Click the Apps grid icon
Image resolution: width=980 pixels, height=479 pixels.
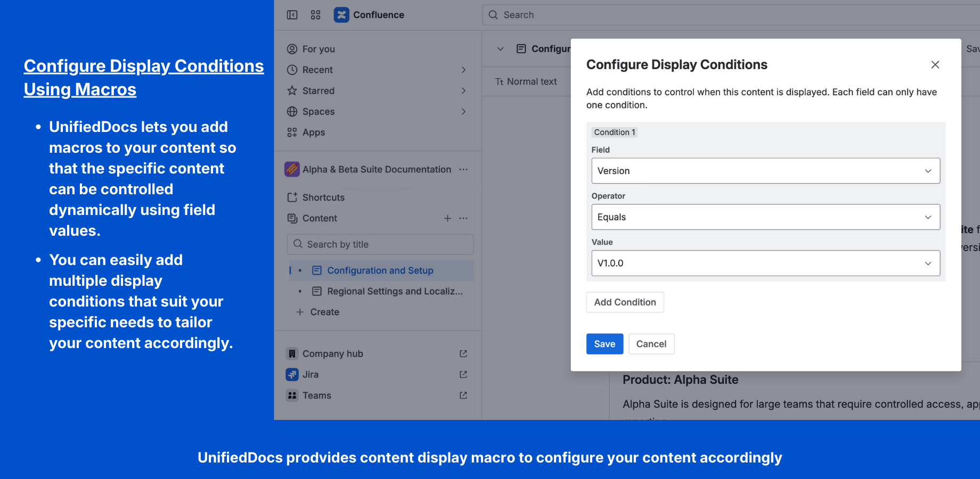tap(292, 133)
